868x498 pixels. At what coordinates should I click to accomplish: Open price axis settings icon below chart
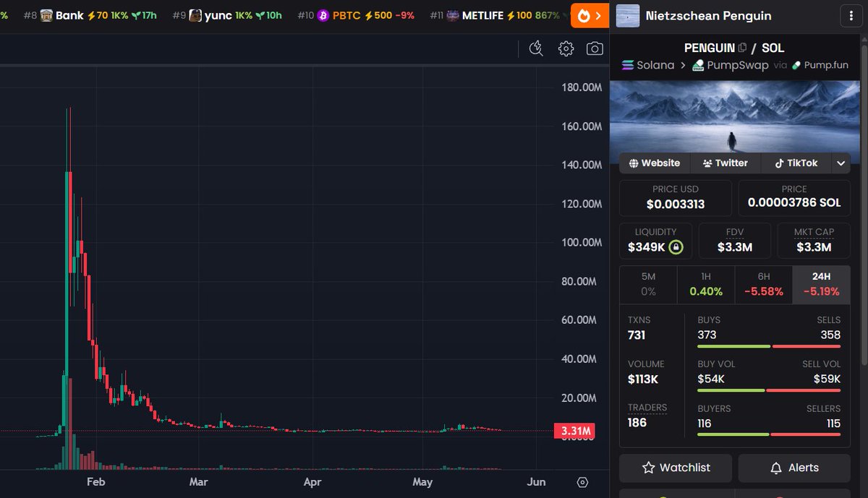[x=583, y=482]
